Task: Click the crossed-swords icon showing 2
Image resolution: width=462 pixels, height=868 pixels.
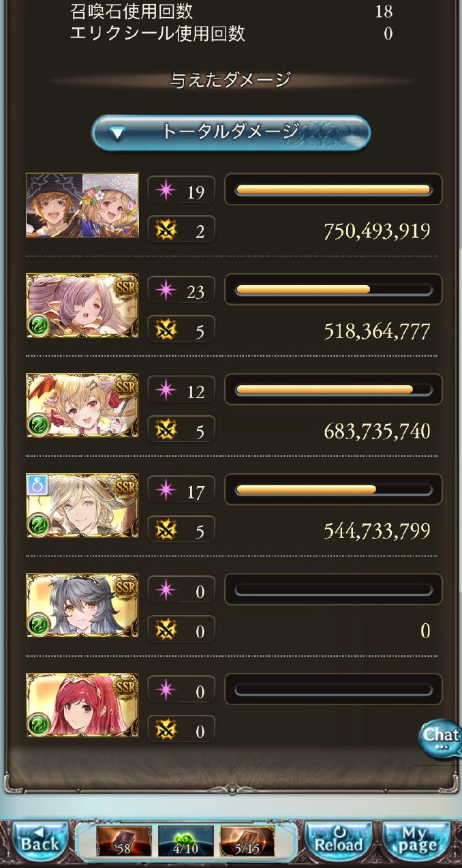Action: click(165, 230)
